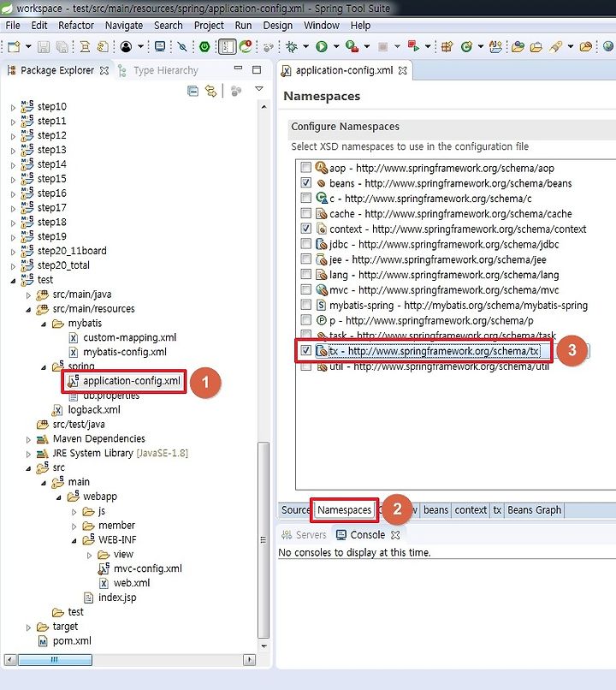Minimize the Package Explorer view
This screenshot has height=690, width=616.
[239, 69]
